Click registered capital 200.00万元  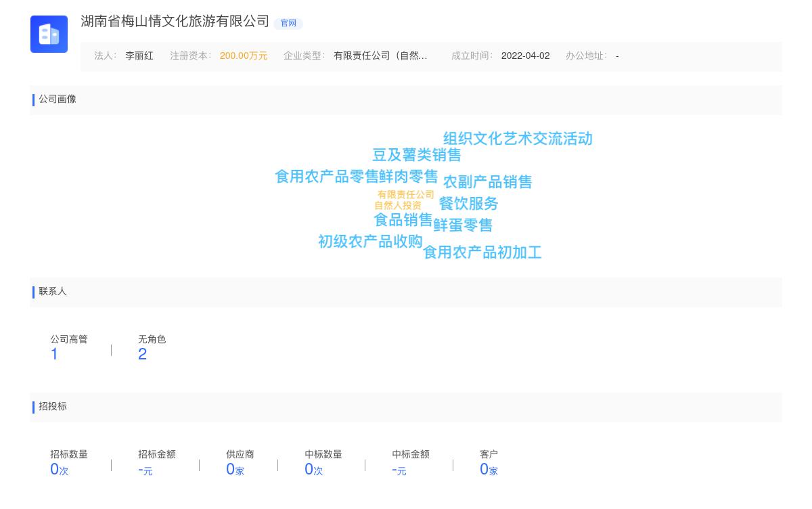[x=244, y=56]
